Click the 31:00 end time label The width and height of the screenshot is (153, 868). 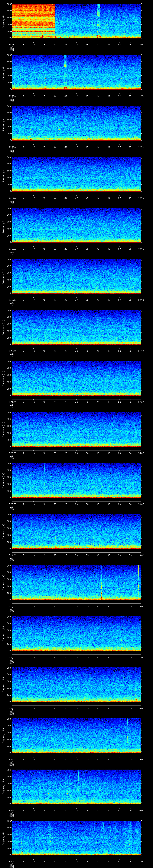point(141,861)
